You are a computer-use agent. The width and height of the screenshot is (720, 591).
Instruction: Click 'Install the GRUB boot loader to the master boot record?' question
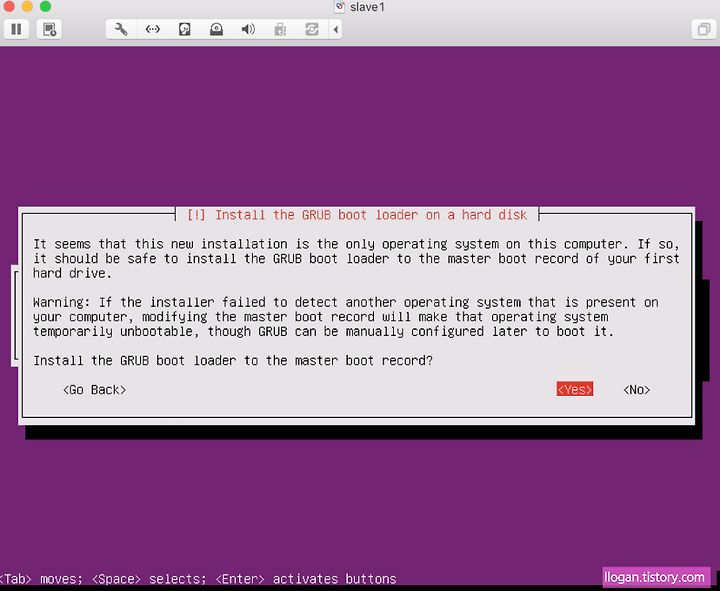click(233, 360)
